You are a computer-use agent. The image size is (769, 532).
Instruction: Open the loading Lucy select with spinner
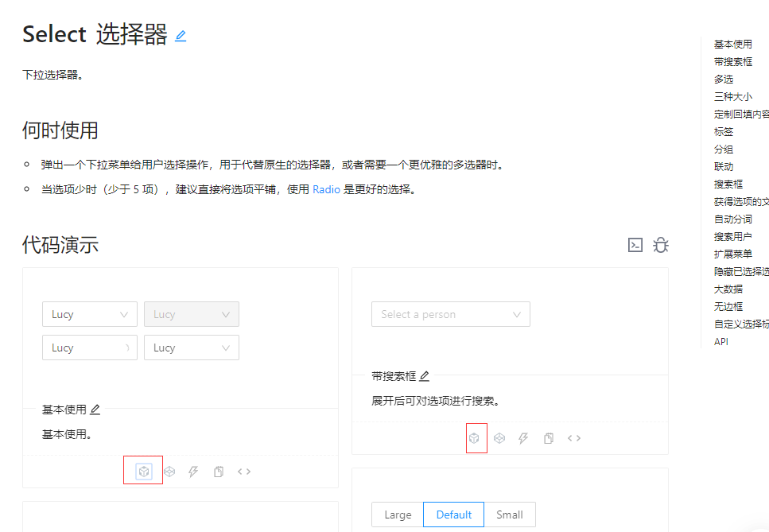[x=90, y=348]
